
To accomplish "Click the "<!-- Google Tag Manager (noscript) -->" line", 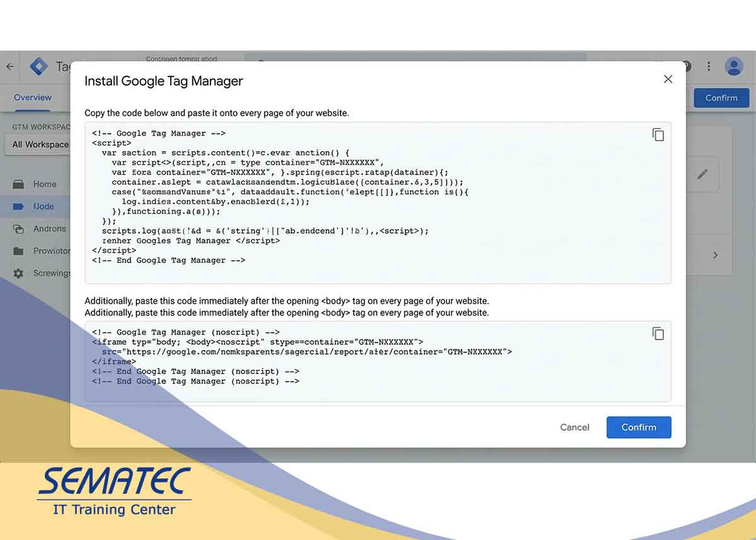I will pos(186,332).
